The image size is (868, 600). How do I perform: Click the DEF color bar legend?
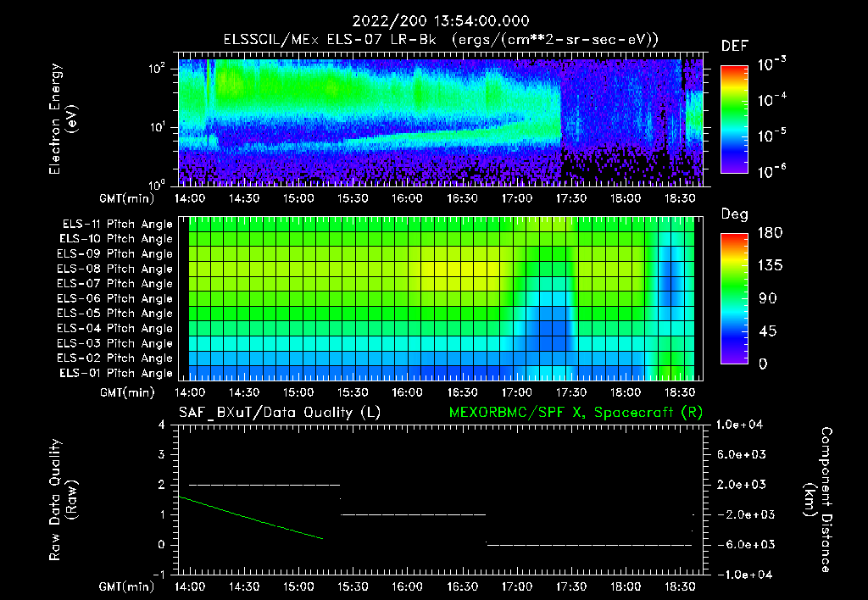coord(734,119)
